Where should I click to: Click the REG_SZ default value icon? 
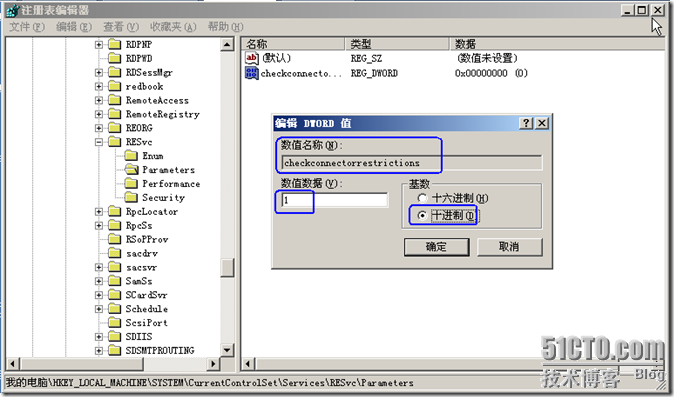[x=251, y=58]
